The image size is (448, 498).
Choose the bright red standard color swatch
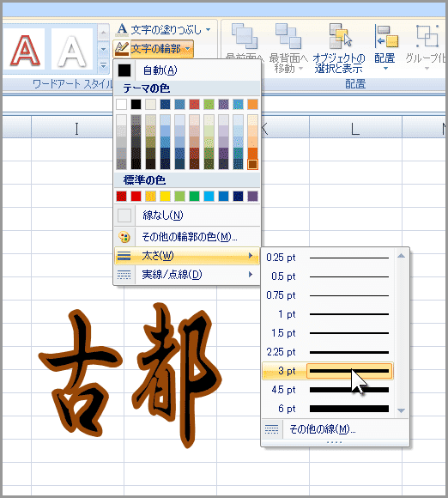[136, 197]
